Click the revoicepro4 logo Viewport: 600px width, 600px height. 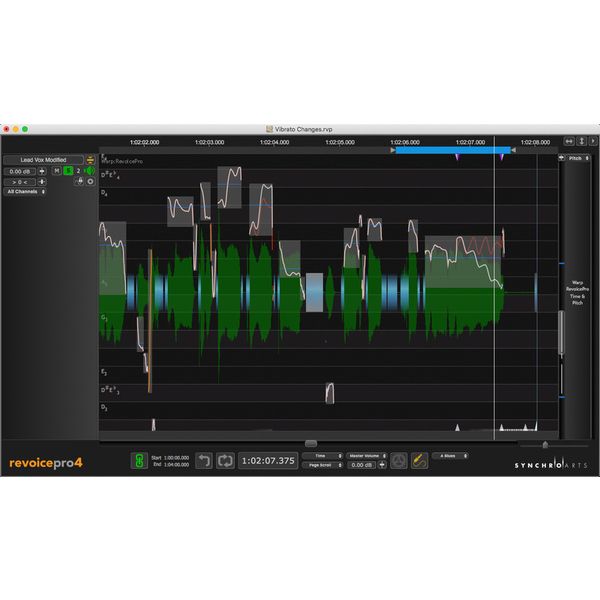46,463
